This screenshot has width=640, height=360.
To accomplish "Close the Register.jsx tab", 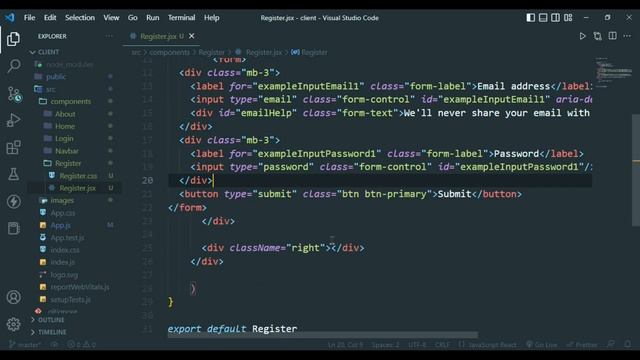I will pos(191,36).
